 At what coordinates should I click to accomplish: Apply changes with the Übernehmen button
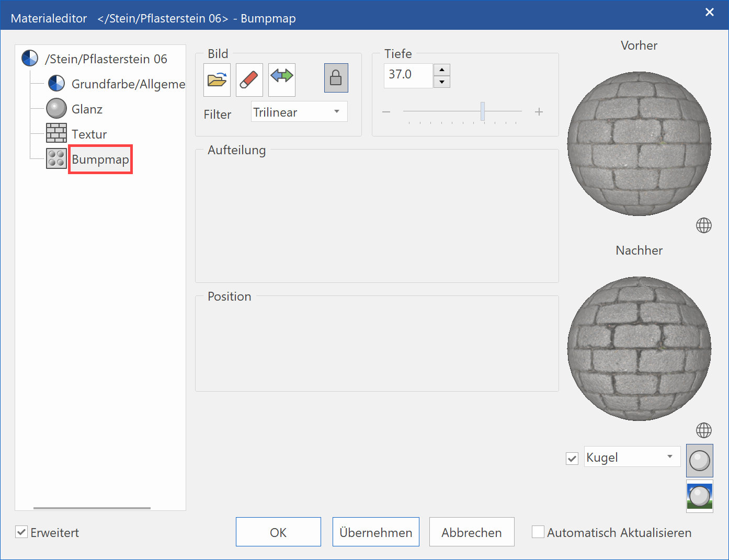click(375, 532)
